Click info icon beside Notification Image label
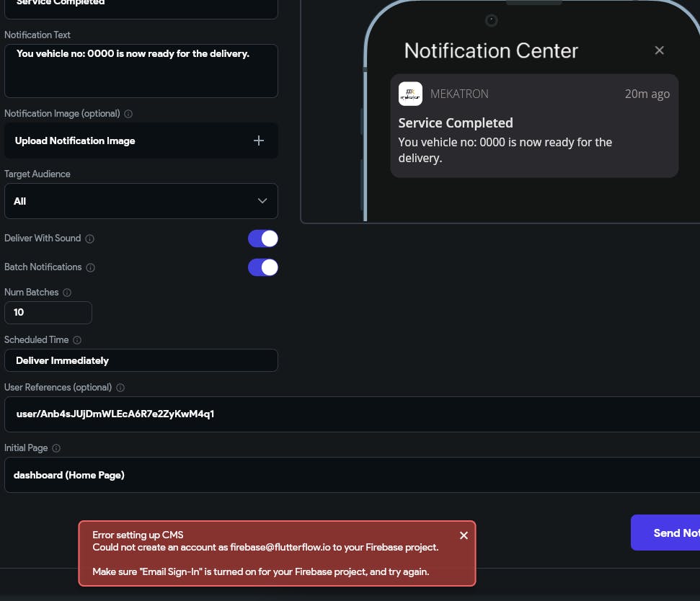 coord(128,114)
